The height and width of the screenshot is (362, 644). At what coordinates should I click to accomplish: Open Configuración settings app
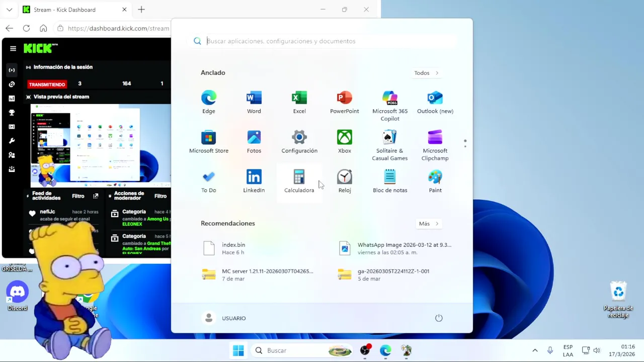click(299, 142)
